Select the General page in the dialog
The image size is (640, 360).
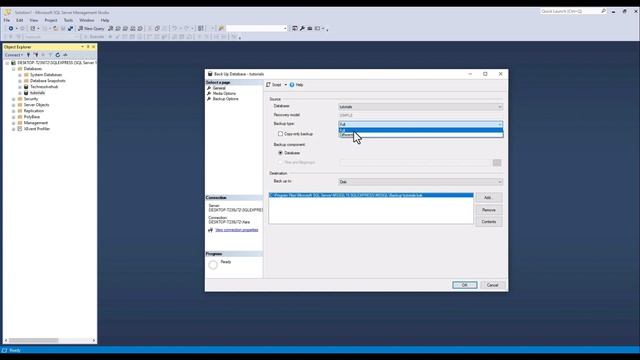[219, 88]
